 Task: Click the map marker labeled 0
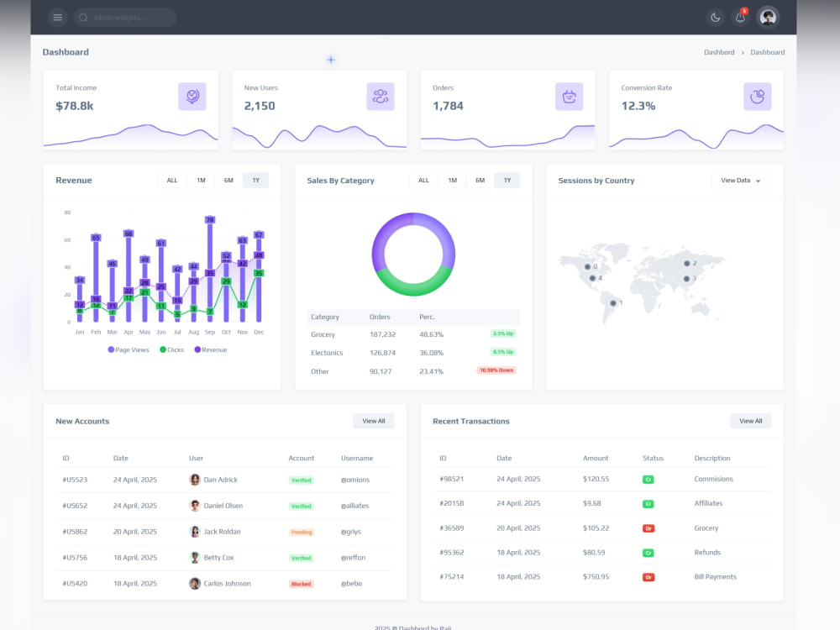point(587,267)
